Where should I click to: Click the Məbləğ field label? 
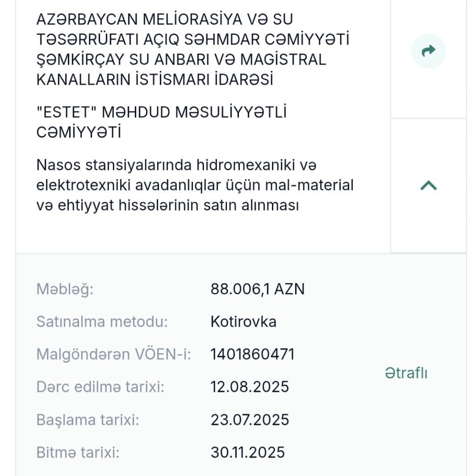(x=65, y=290)
